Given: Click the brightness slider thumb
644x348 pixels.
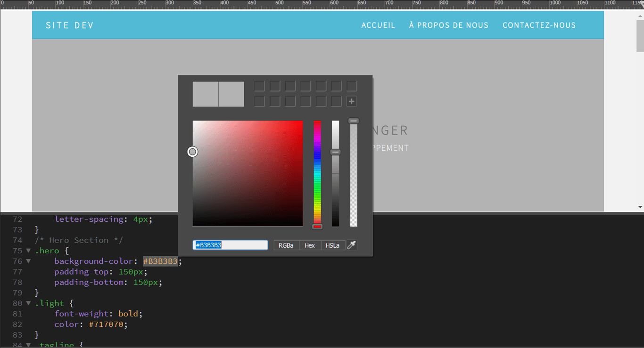Looking at the screenshot, I should [336, 152].
